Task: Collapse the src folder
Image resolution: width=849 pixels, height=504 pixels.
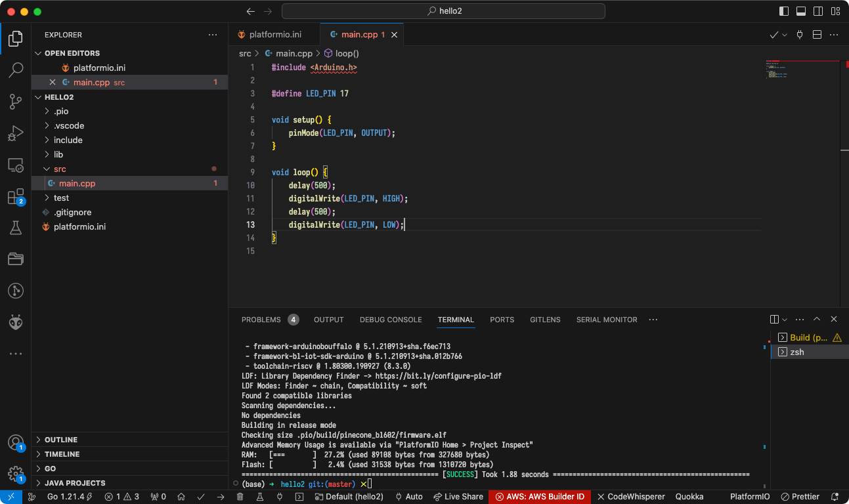Action: pyautogui.click(x=129, y=169)
